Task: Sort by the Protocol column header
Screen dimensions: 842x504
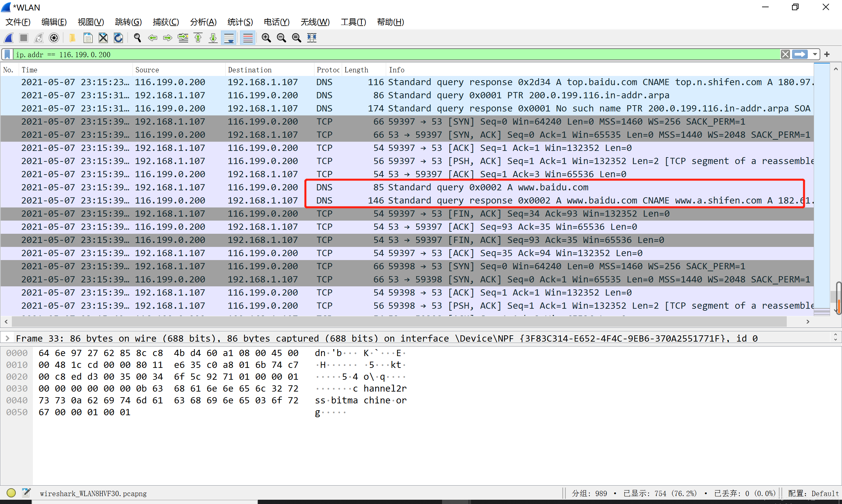Action: [328, 70]
